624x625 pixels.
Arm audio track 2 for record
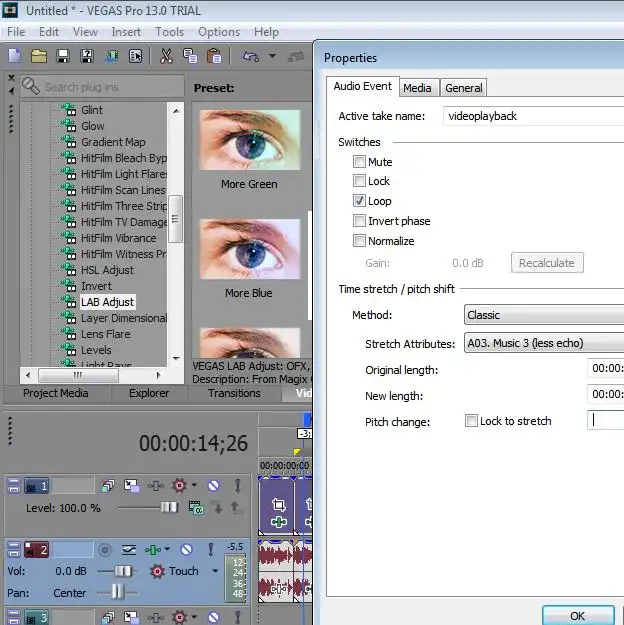[x=105, y=550]
